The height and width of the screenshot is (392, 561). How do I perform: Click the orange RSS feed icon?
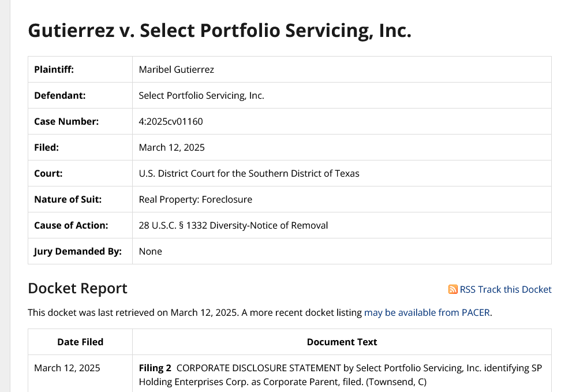[x=452, y=289]
